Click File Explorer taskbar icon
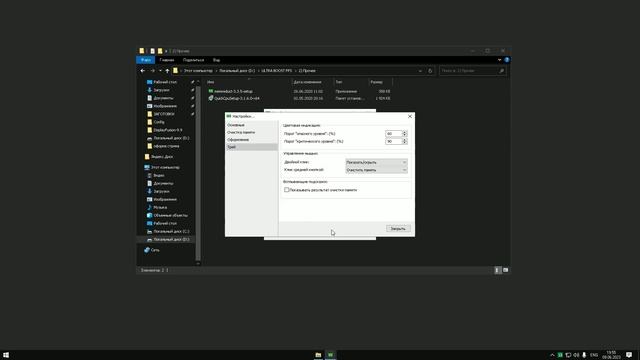This screenshot has height=360, width=640. click(x=318, y=355)
